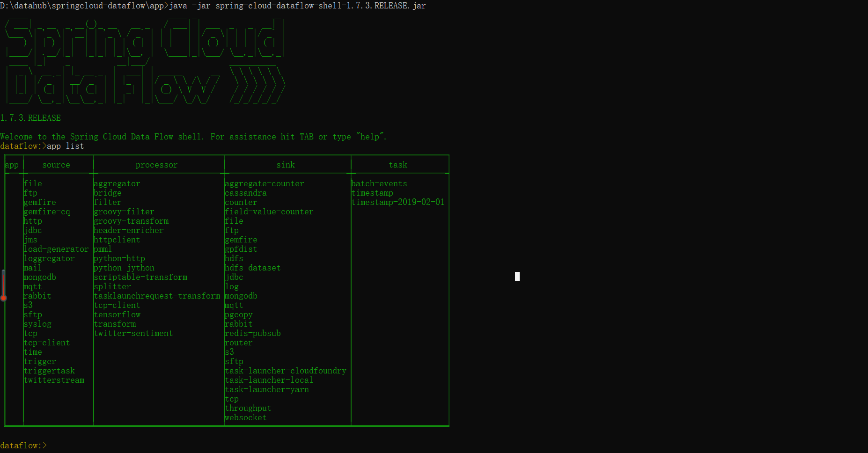The image size is (868, 453).
Task: Click 'batch-events' task entry
Action: (379, 183)
